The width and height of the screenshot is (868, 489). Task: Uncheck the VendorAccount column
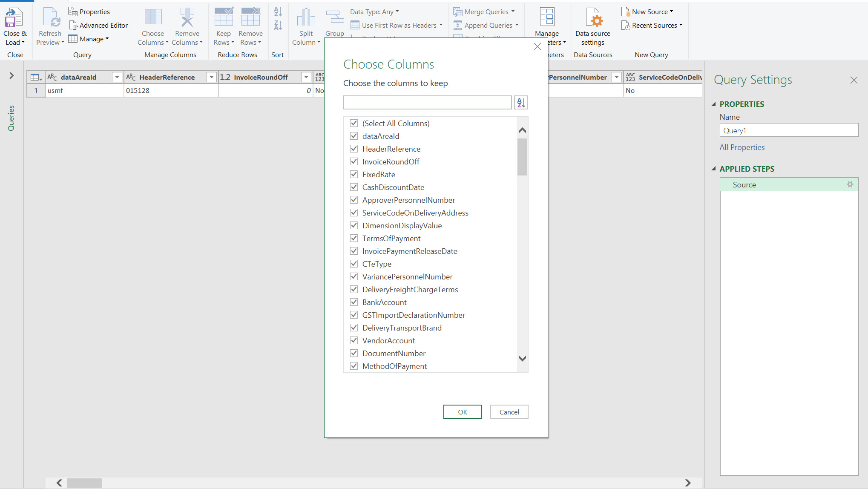354,340
